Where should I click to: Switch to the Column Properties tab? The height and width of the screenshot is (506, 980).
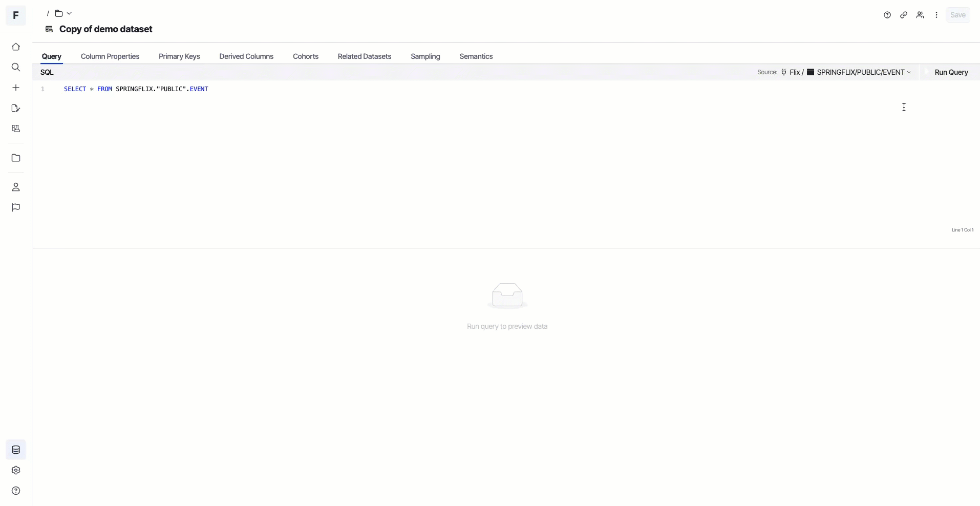click(110, 56)
